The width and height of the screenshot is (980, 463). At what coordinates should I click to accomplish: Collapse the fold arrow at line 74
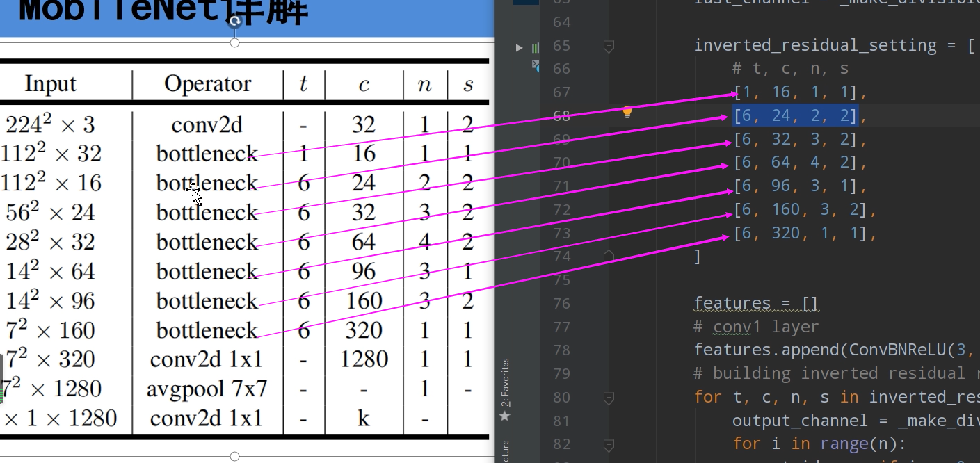click(x=609, y=256)
